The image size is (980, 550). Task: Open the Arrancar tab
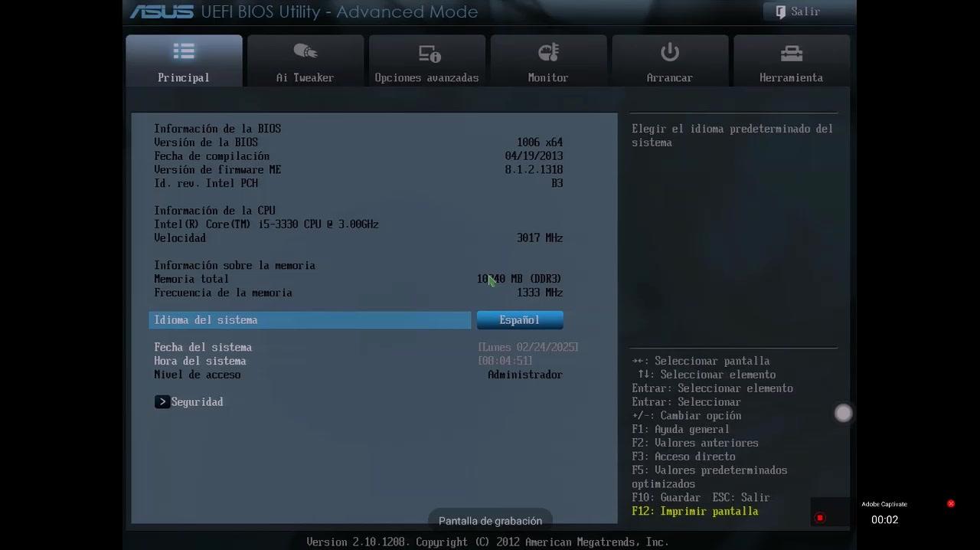[x=670, y=61]
